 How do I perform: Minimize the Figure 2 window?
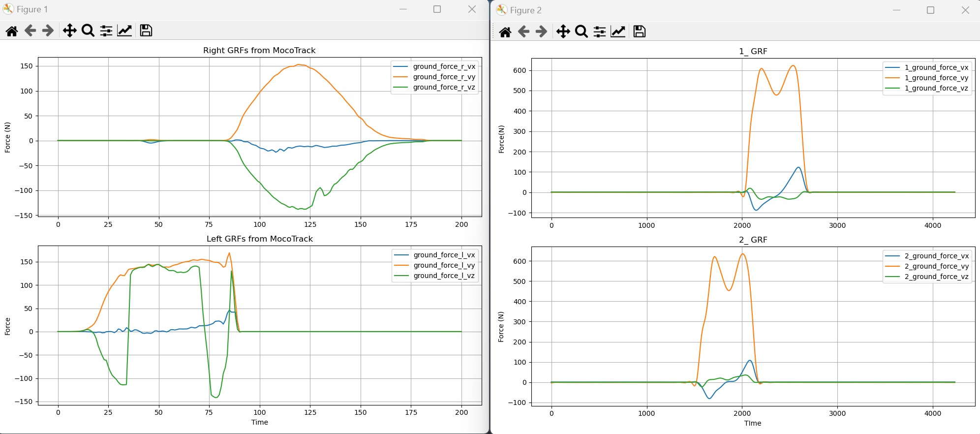(x=896, y=10)
